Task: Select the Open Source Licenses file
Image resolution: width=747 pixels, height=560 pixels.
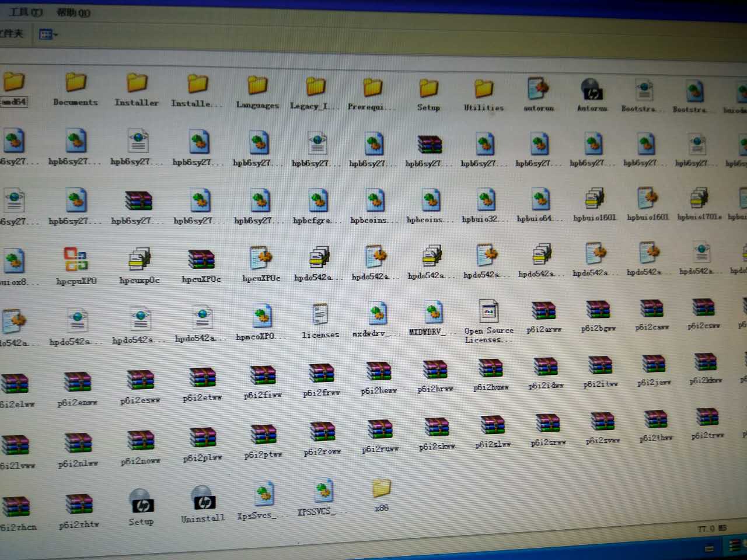Action: tap(488, 313)
